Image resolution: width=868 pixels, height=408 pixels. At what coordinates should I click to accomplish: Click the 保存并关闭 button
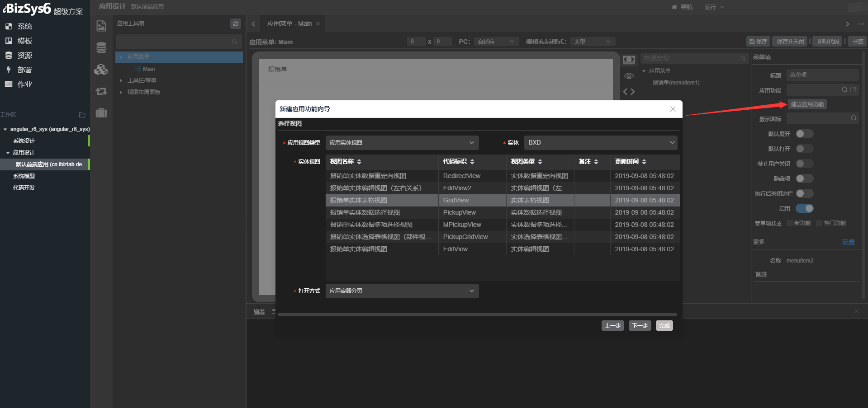click(790, 42)
